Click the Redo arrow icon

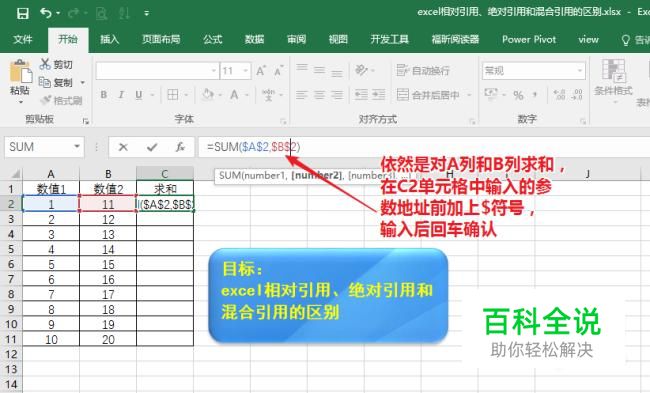[x=73, y=13]
